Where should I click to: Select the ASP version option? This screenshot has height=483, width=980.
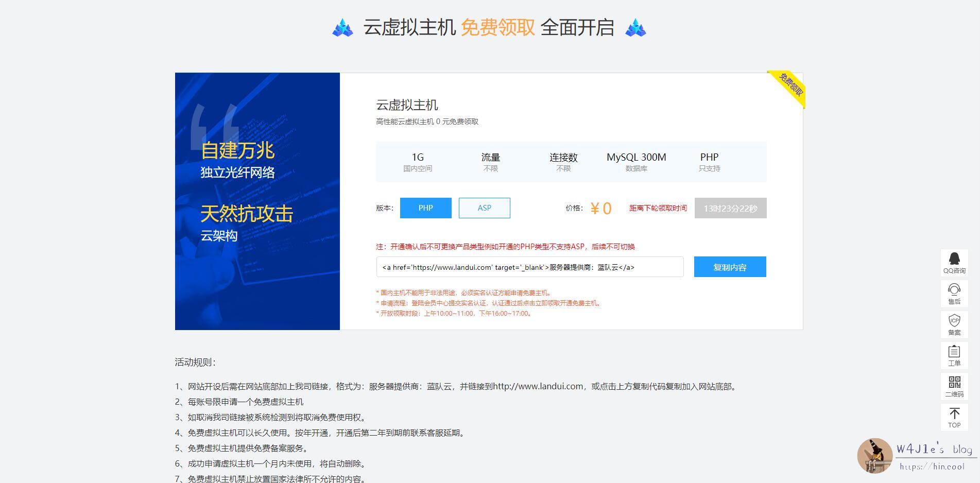tap(484, 208)
